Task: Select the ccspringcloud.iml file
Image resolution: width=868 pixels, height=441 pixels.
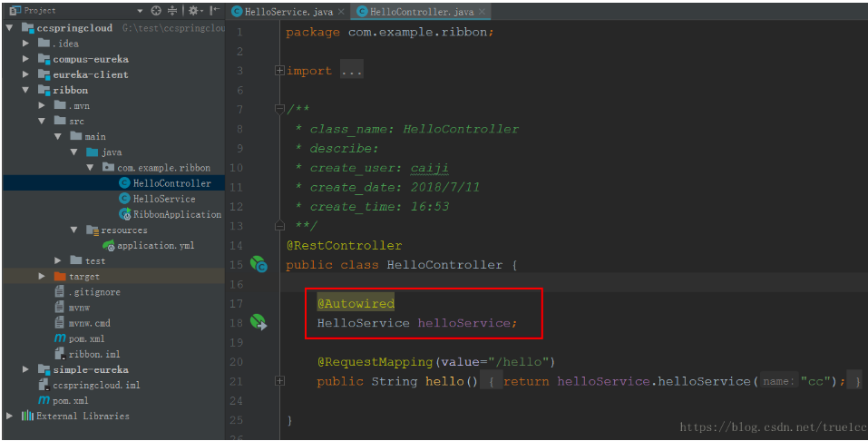Action: point(96,385)
